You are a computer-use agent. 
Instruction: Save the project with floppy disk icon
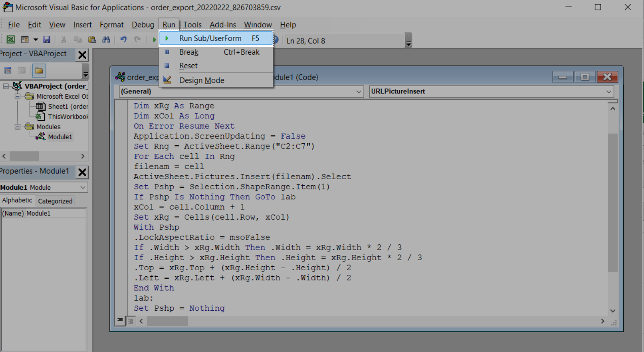(47, 39)
